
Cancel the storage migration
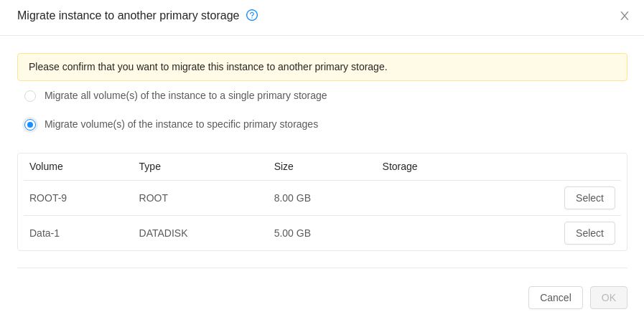555,298
